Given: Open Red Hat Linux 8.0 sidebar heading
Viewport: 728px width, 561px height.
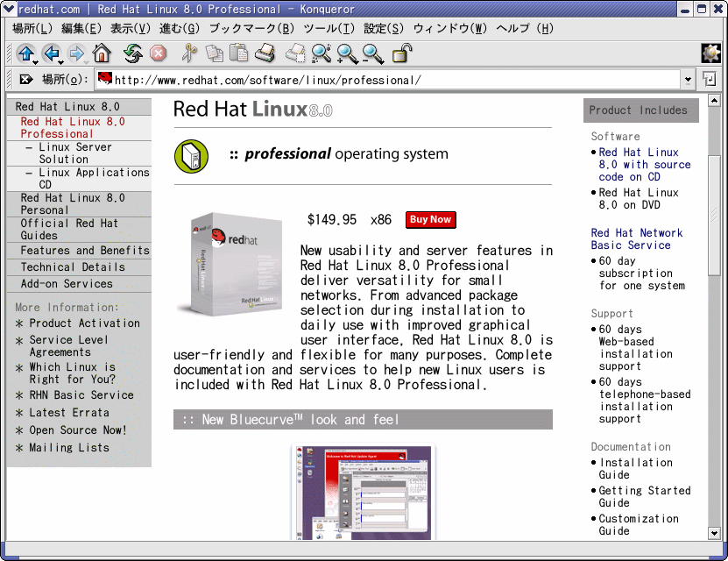Looking at the screenshot, I should pos(67,107).
